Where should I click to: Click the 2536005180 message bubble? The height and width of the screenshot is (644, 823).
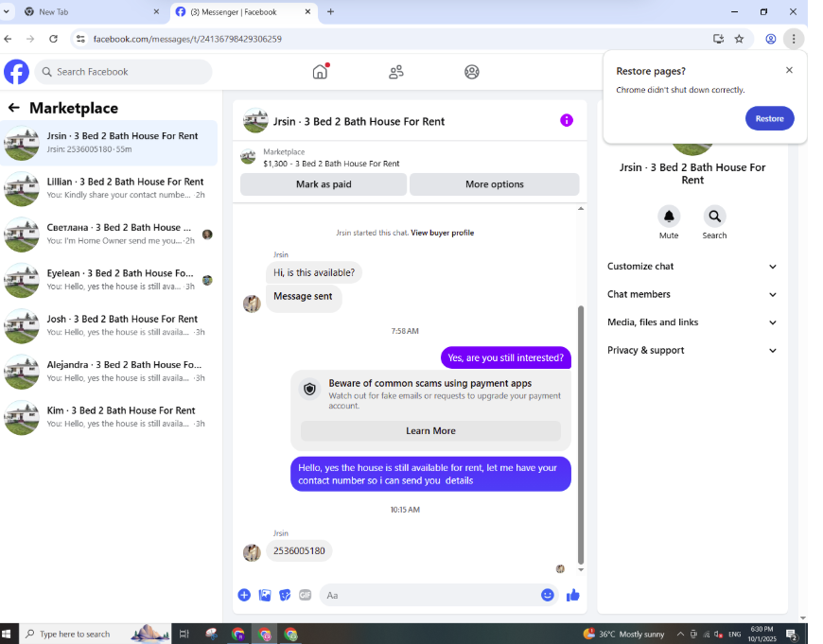click(299, 551)
